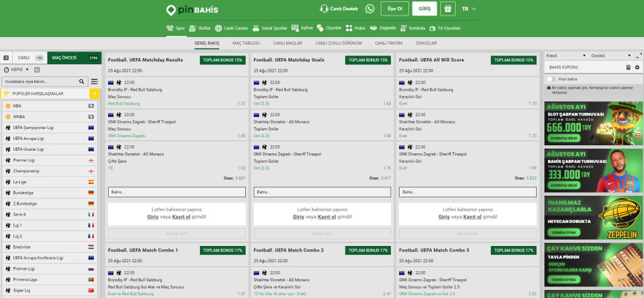Click the gift box promotions icon
Viewport: 644px width, 298px height.
pos(448,9)
